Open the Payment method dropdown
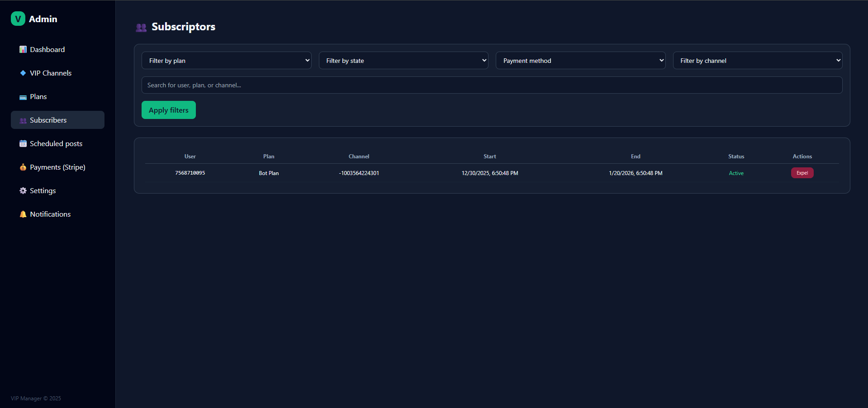 [x=581, y=60]
